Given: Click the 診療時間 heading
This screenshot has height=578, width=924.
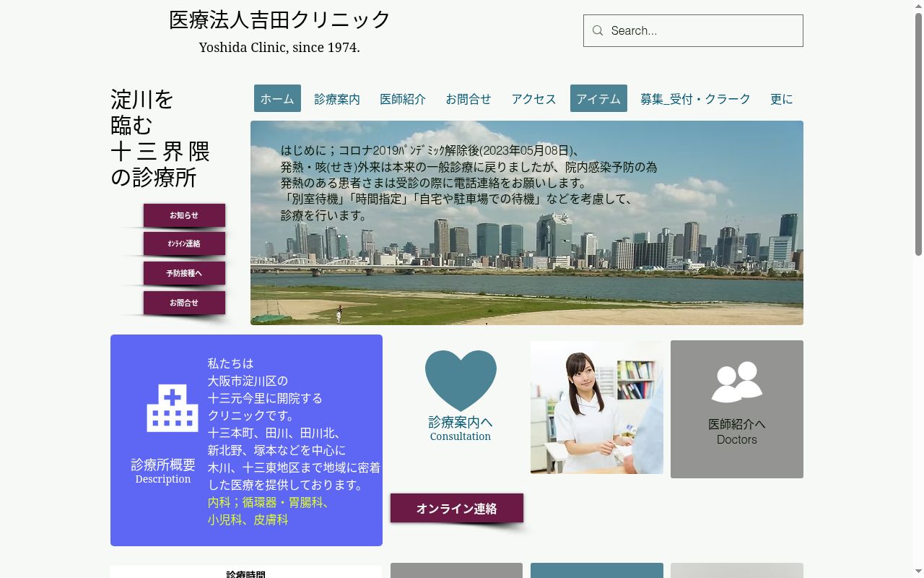Looking at the screenshot, I should [246, 574].
